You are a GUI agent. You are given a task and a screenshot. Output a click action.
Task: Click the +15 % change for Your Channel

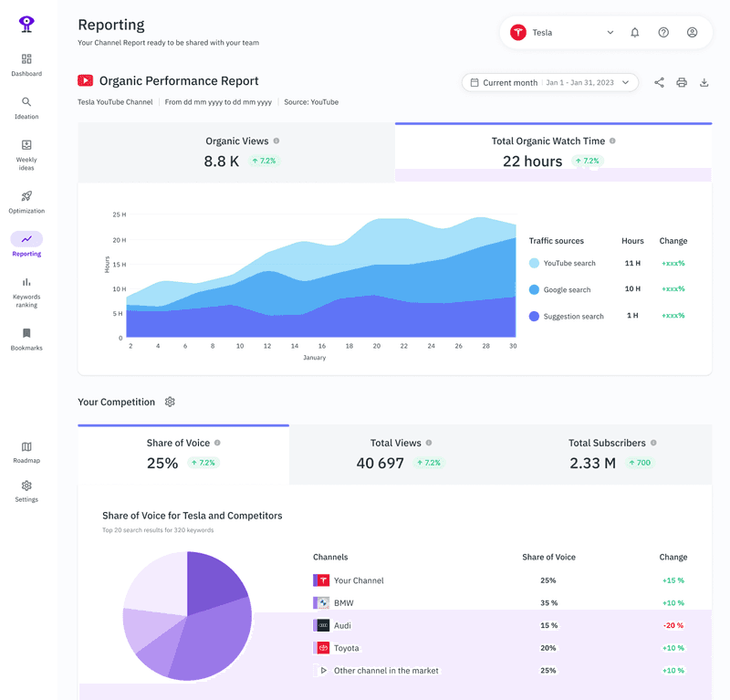coord(673,580)
